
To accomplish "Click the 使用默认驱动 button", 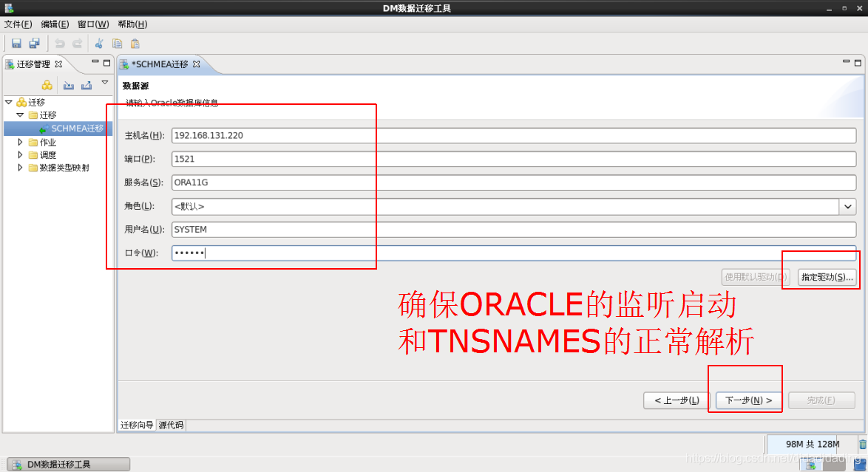I will pyautogui.click(x=756, y=277).
